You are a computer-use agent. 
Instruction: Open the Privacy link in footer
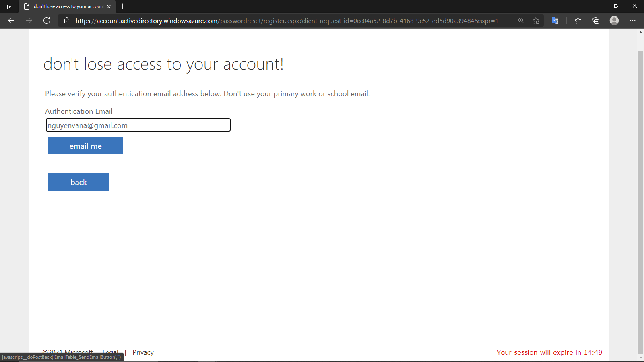(x=143, y=352)
